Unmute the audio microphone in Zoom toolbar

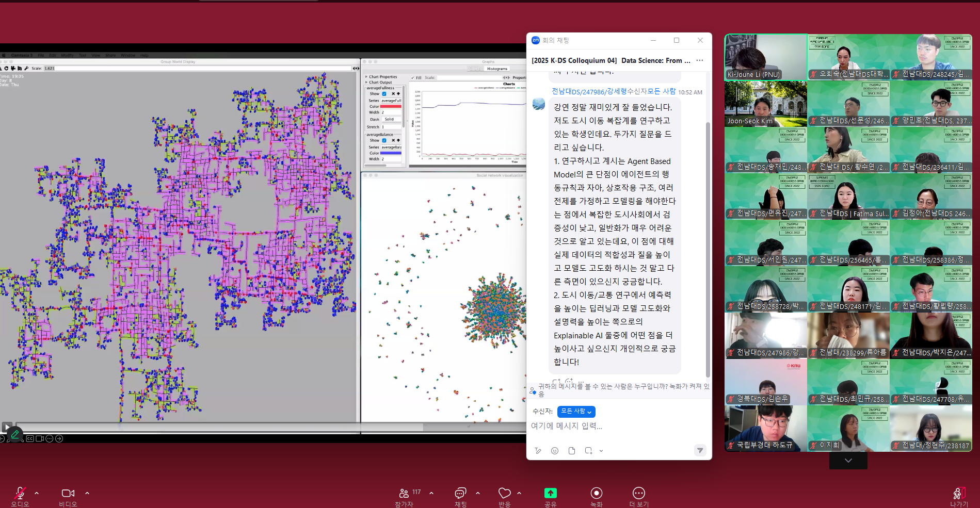[x=20, y=493]
